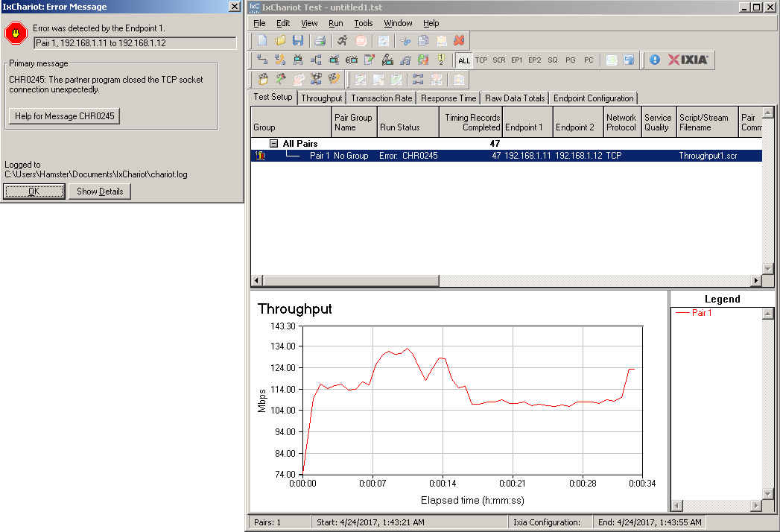Click the pair table's horizontal scrollbar thumb
This screenshot has height=532, width=780.
click(351, 281)
